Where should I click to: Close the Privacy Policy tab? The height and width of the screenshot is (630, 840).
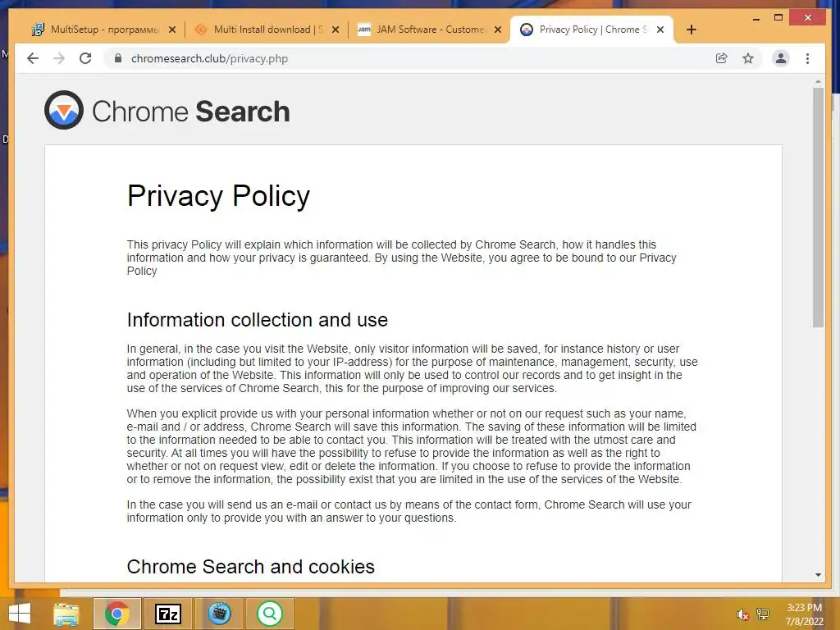(x=660, y=30)
